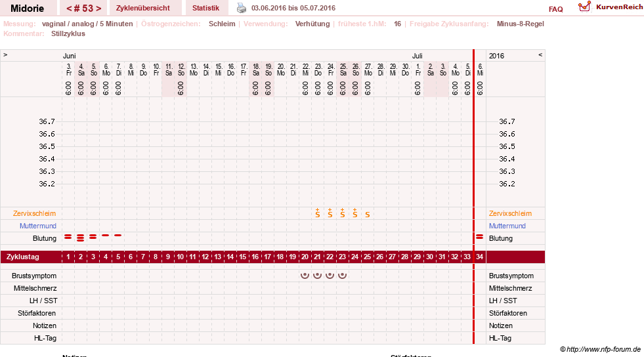Click the Minus-8-Regel value
Image resolution: width=644 pixels, height=357 pixels.
(x=521, y=24)
